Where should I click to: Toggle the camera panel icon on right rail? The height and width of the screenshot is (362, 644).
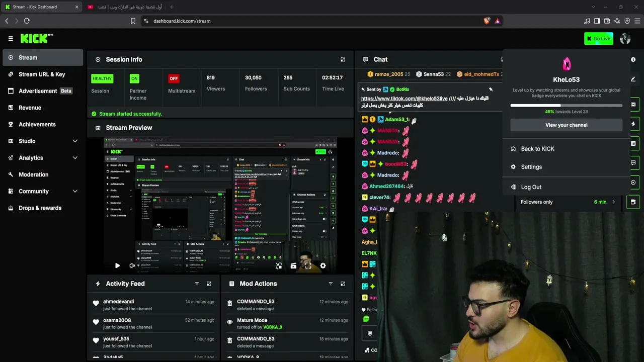pos(633,202)
